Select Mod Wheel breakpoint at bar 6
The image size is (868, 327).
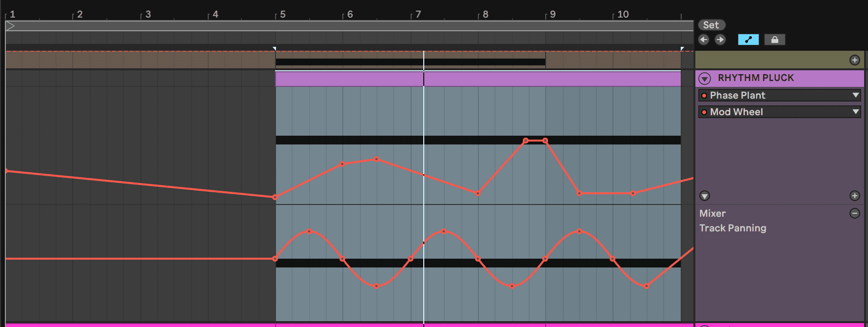(x=342, y=164)
